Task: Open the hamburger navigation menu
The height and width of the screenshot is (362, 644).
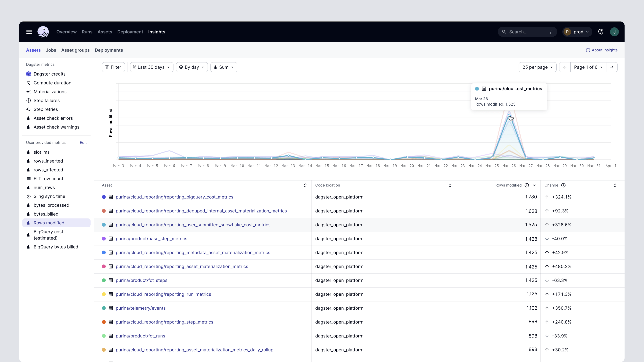Action: [x=29, y=32]
